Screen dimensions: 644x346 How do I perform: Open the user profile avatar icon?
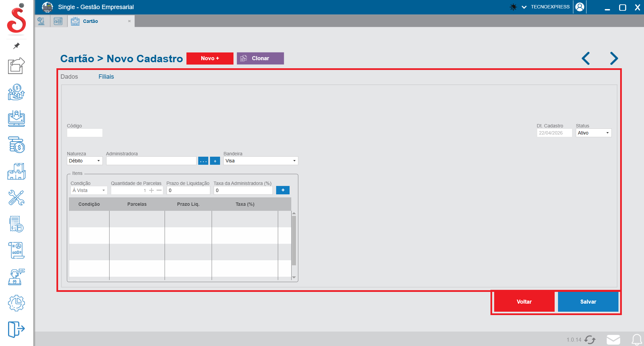(579, 7)
